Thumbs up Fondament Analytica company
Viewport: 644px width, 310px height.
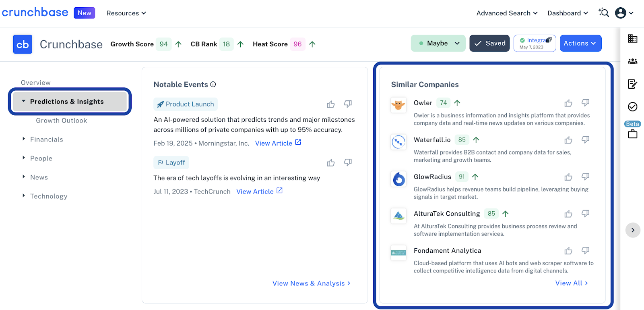(x=568, y=251)
